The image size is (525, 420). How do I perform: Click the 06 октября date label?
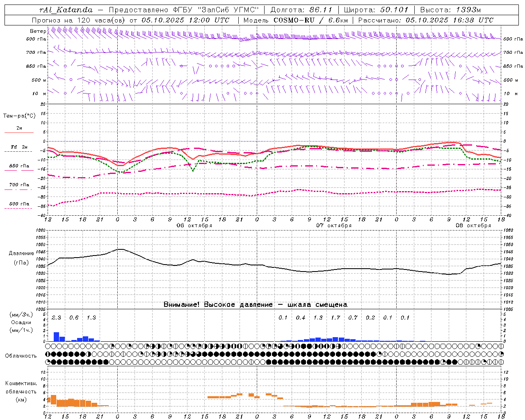point(194,226)
